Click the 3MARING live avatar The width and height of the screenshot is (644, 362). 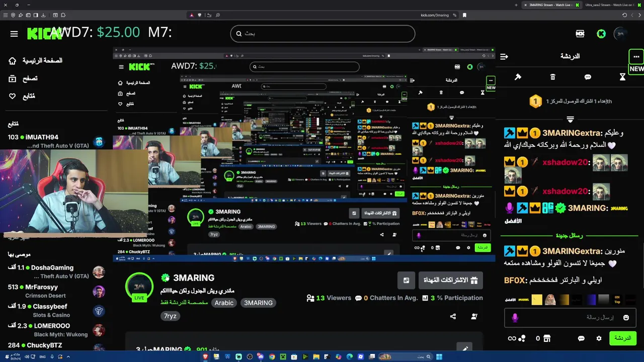tap(139, 287)
